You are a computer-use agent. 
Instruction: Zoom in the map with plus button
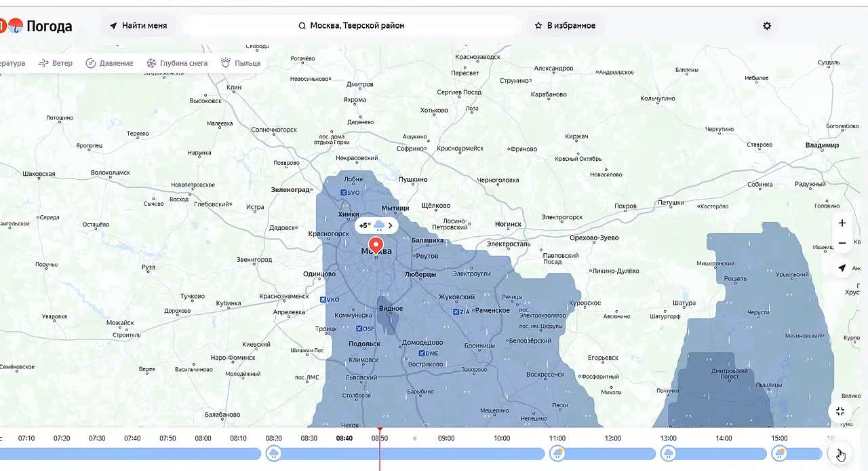click(842, 223)
